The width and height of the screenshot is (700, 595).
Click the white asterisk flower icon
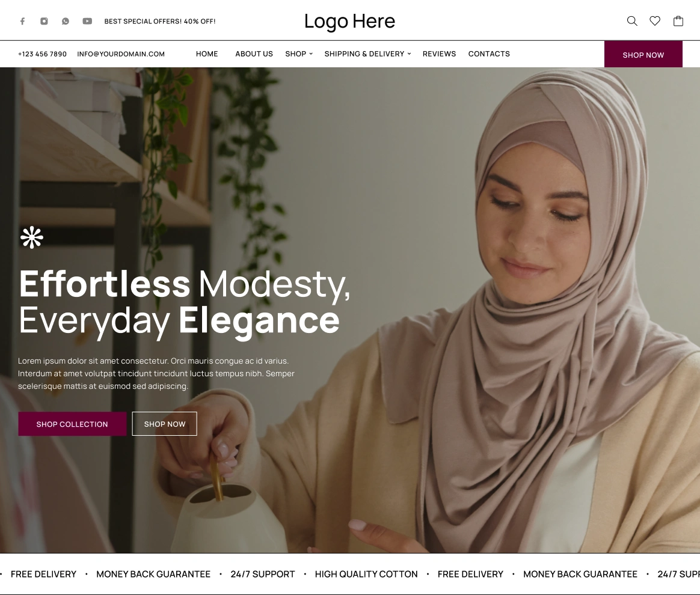[x=32, y=237]
